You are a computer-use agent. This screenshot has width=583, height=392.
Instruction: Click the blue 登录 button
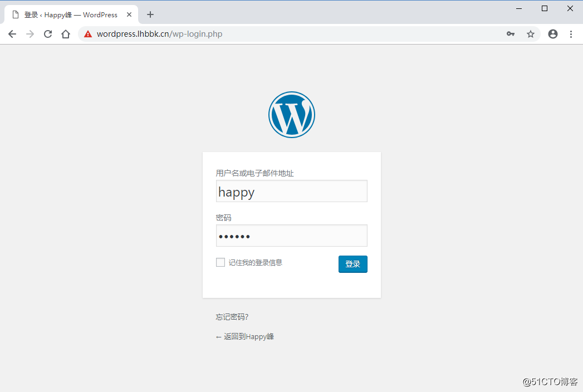point(353,264)
